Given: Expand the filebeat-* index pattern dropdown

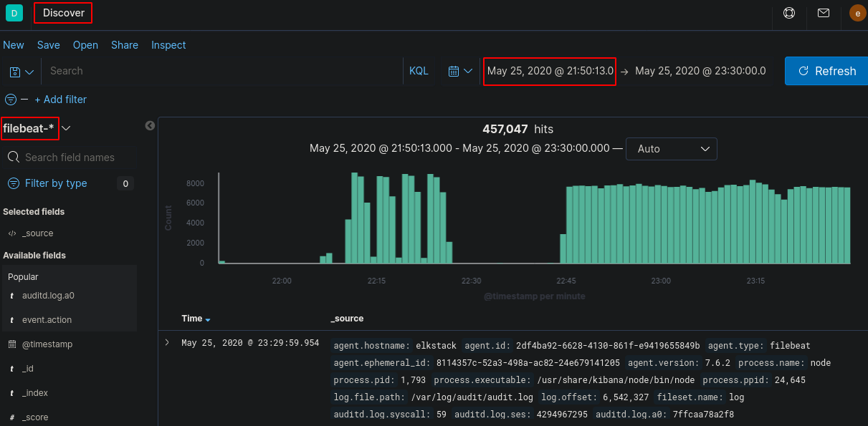Looking at the screenshot, I should (x=67, y=128).
